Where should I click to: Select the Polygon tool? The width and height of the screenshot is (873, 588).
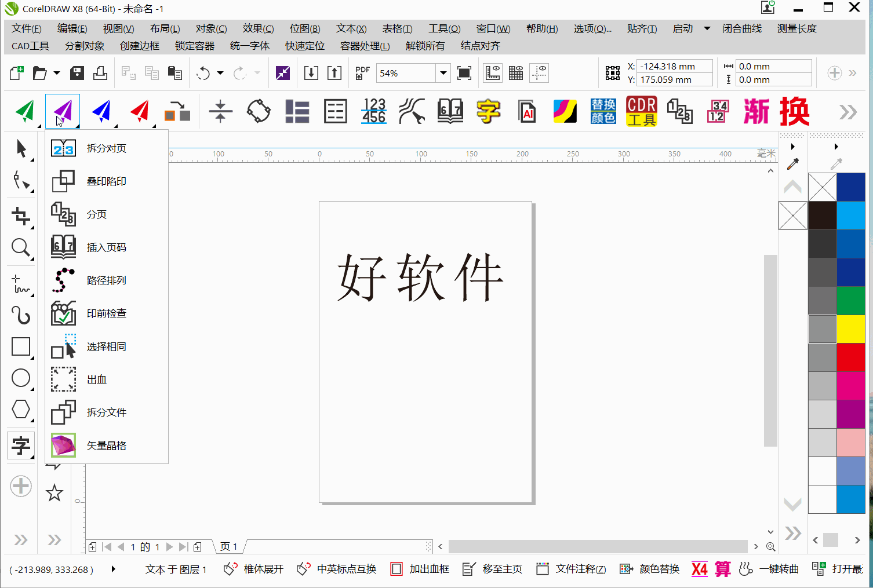(x=21, y=410)
